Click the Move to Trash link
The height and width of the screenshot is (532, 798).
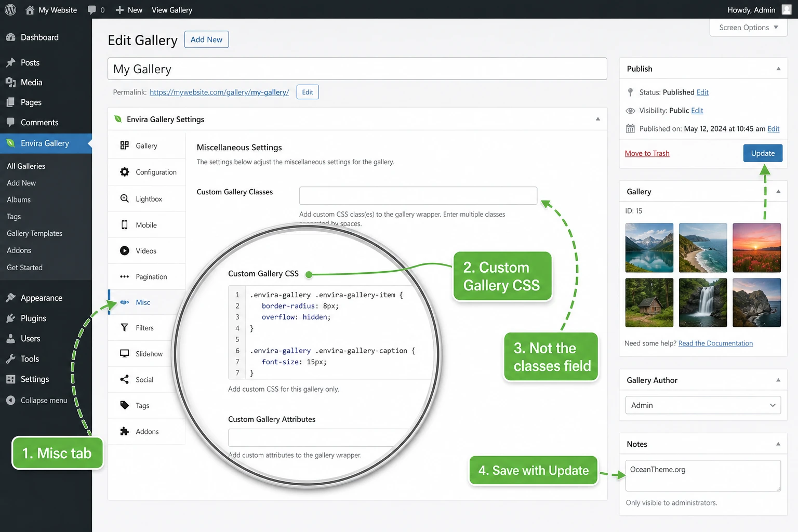647,153
